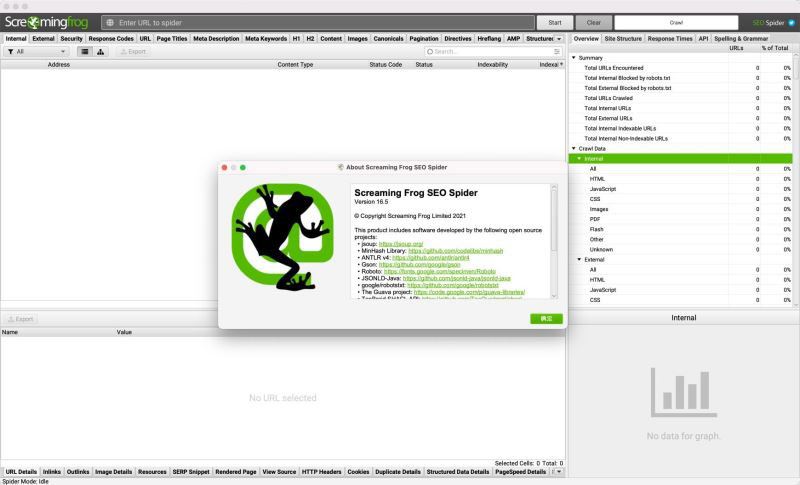The height and width of the screenshot is (485, 800).
Task: Open the ANTLR v4 GitHub link
Action: 431,258
